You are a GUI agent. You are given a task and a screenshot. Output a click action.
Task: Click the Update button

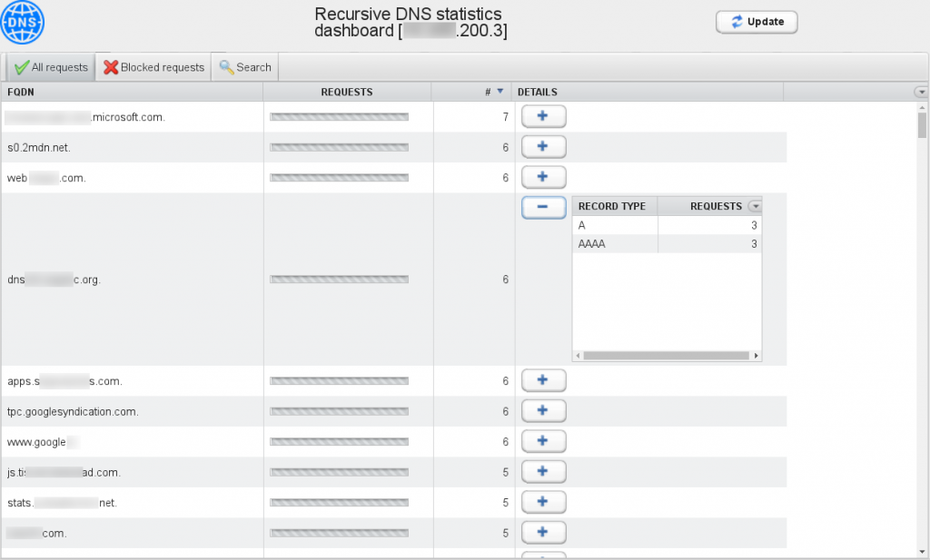pos(757,22)
